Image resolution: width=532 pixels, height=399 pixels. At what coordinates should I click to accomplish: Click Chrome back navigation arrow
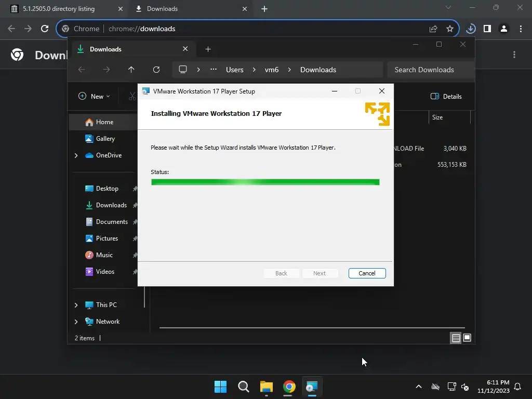point(11,29)
